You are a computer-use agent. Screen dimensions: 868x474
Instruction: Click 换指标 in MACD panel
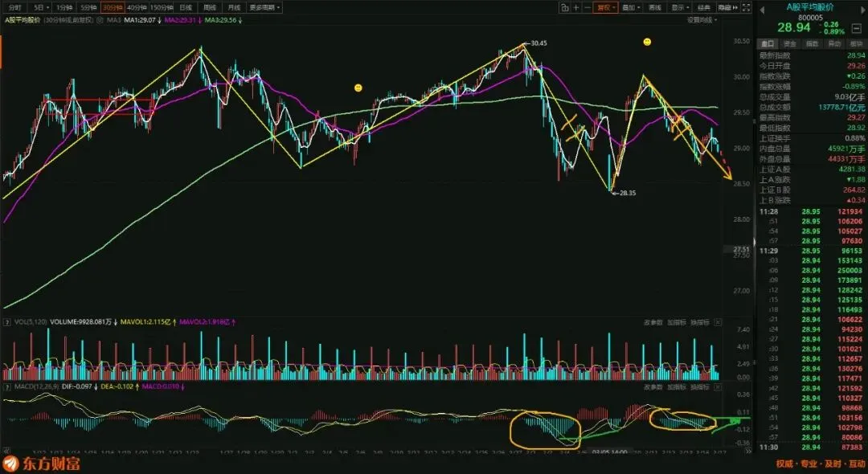click(700, 387)
